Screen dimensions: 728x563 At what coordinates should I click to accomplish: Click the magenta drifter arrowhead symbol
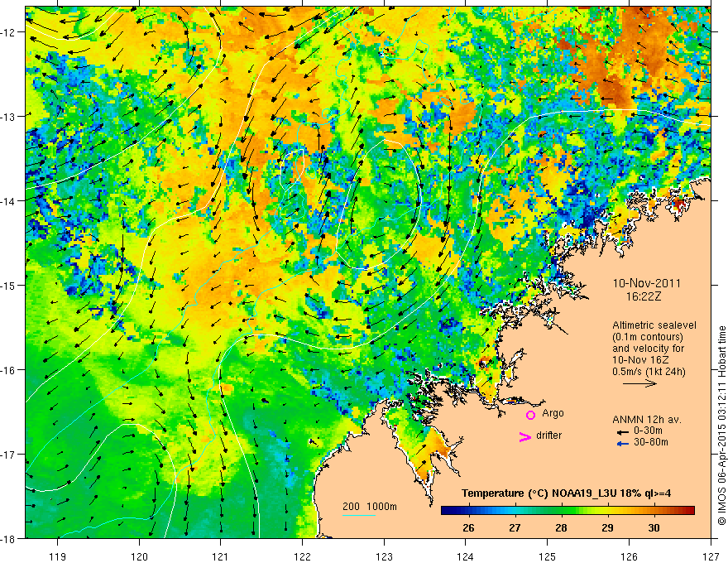524,437
